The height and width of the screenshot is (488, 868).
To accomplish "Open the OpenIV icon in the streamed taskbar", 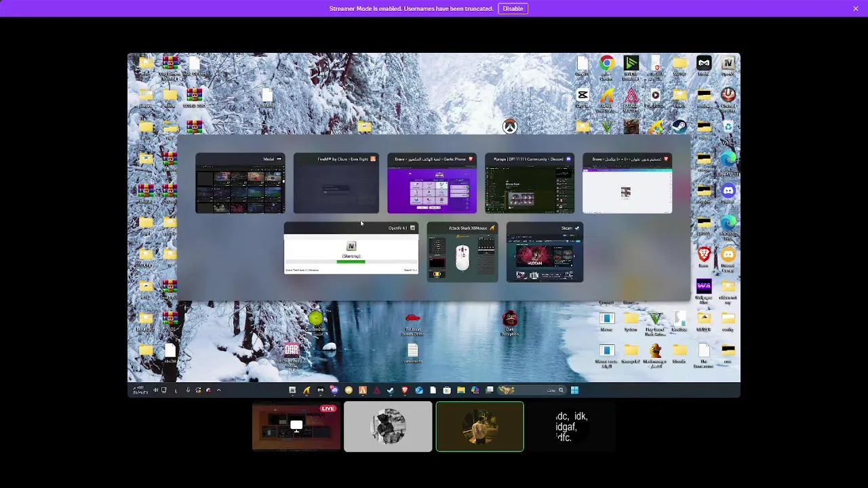I will (x=292, y=390).
